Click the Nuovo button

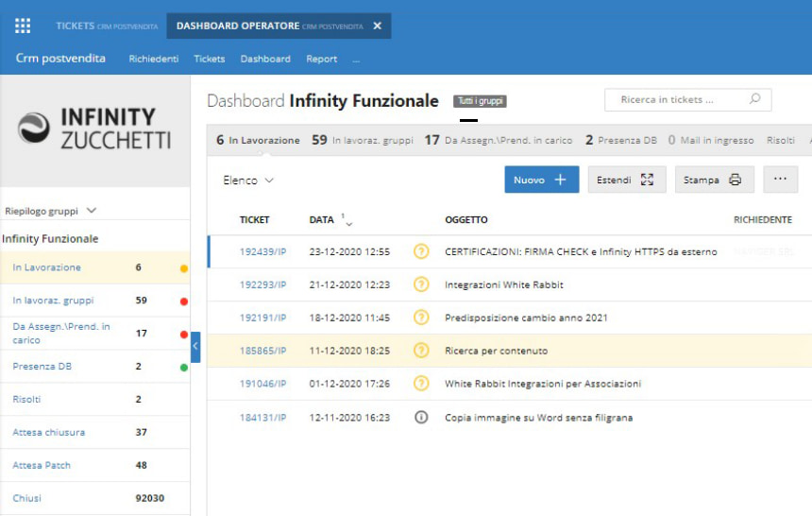point(541,180)
